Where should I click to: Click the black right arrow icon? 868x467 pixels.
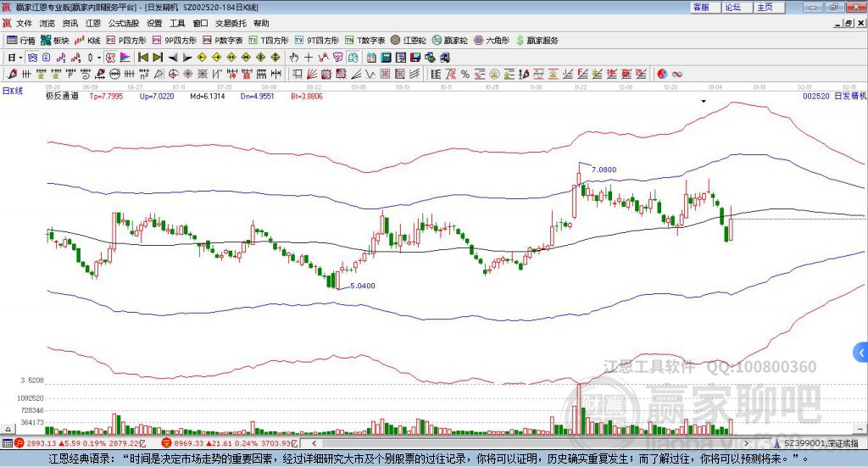coord(187,58)
